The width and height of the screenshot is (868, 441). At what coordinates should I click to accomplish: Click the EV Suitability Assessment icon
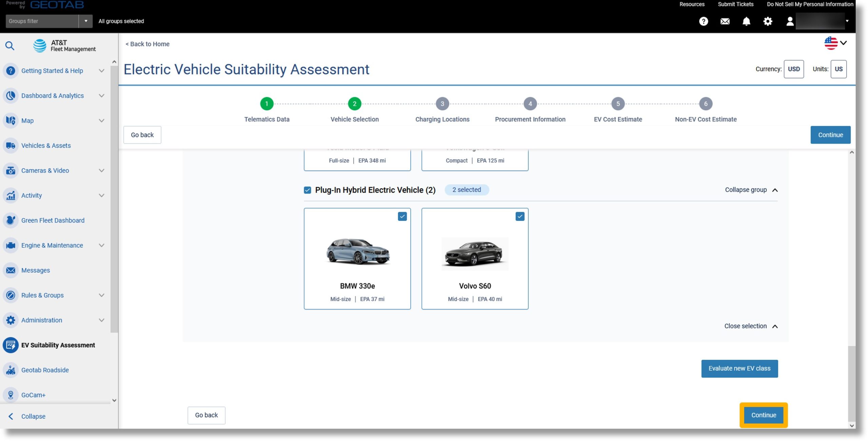point(11,345)
